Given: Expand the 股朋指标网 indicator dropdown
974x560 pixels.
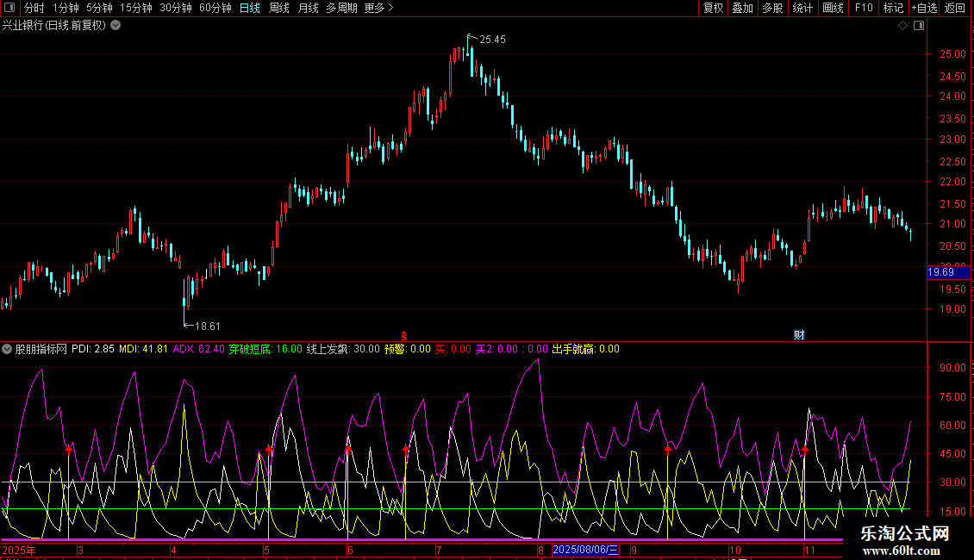Looking at the screenshot, I should pos(8,349).
